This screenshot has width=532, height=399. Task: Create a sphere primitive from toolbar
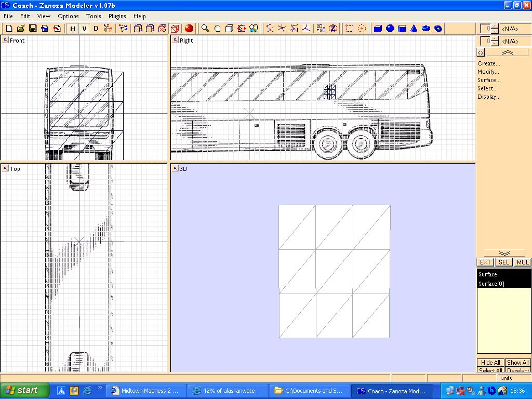pos(390,29)
